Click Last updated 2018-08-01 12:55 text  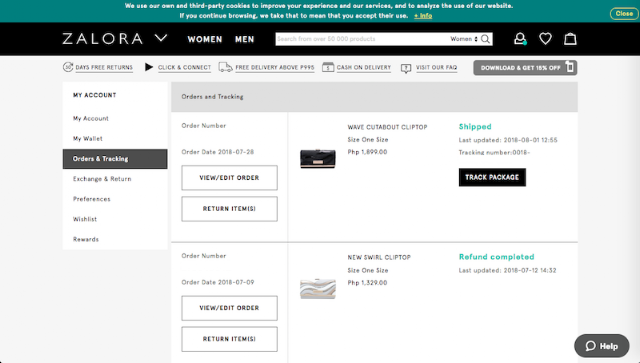coord(508,140)
